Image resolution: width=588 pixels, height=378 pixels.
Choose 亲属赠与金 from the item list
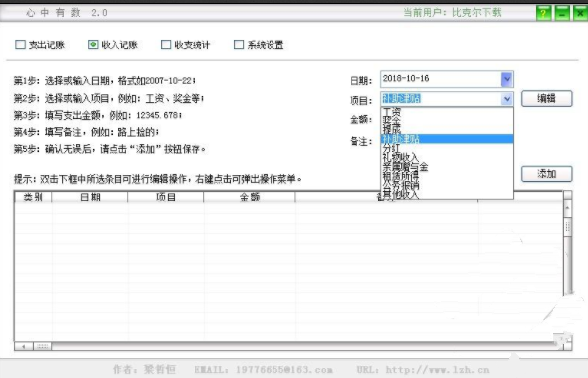pyautogui.click(x=447, y=166)
